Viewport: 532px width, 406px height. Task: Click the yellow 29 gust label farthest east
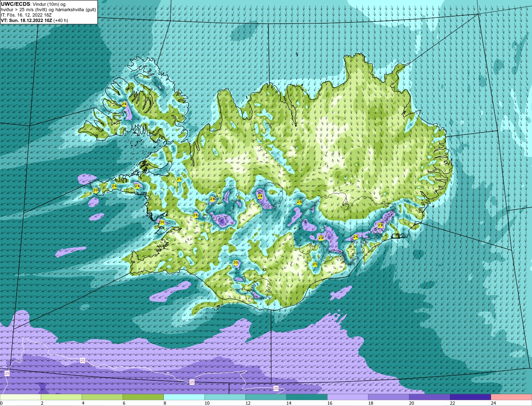[380, 225]
